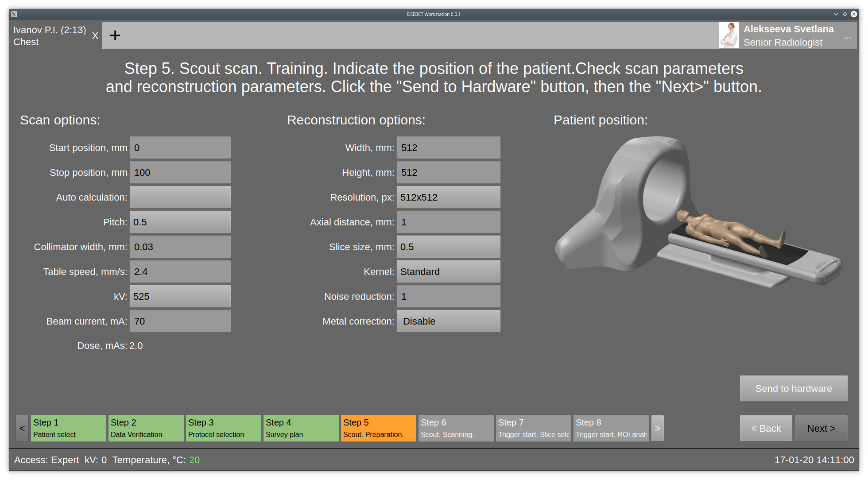868x480 pixels.
Task: Open the Pitch dropdown
Action: click(x=180, y=222)
